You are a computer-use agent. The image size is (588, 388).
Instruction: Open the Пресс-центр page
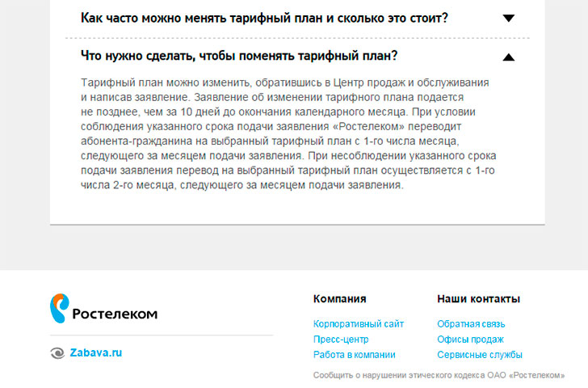point(340,339)
